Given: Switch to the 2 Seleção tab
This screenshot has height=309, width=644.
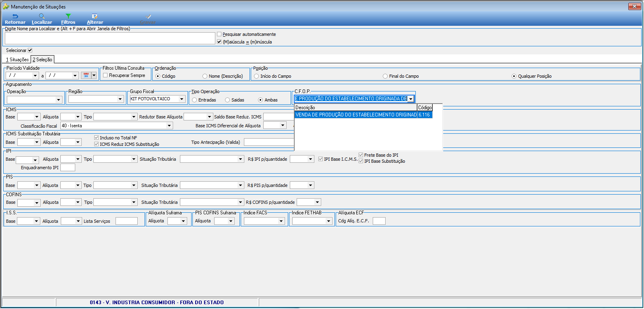Looking at the screenshot, I should click(42, 60).
